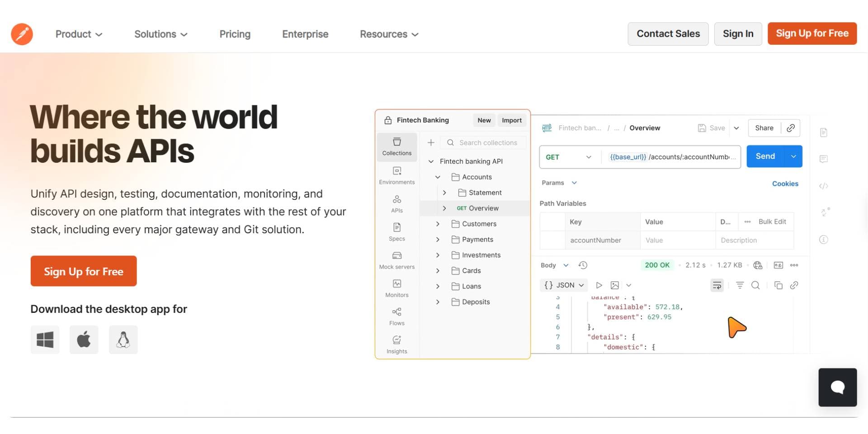
Task: Open Flows in the sidebar
Action: coord(396,316)
